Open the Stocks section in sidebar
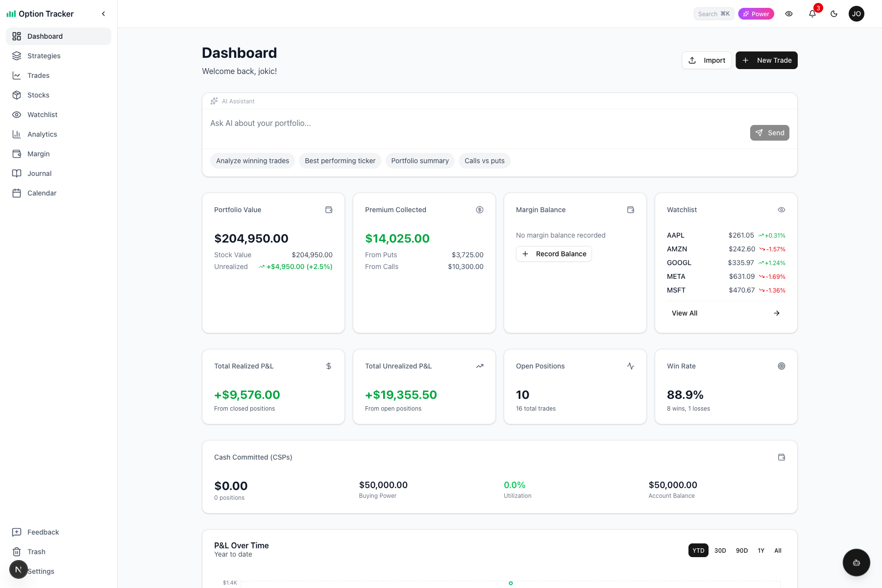 (x=38, y=95)
